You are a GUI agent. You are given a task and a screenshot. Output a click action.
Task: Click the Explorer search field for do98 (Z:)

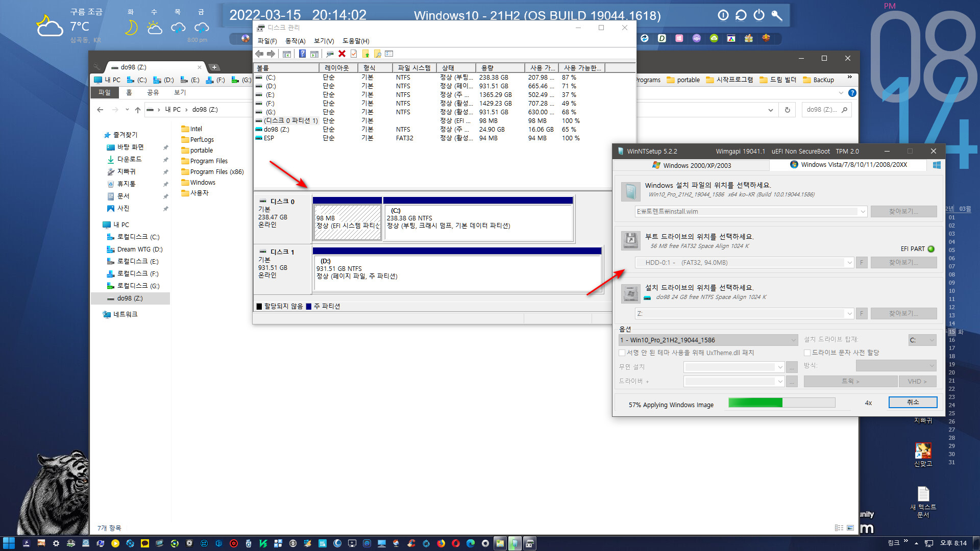(826, 110)
